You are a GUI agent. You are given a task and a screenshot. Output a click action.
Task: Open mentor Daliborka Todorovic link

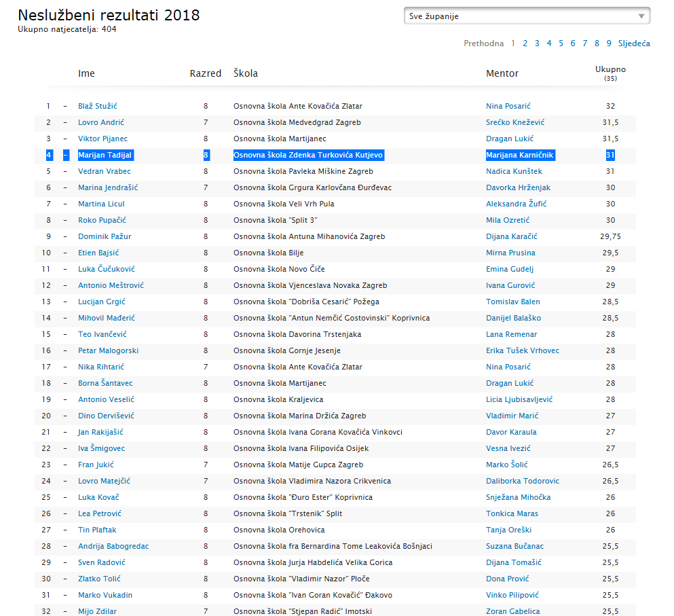[x=523, y=482]
